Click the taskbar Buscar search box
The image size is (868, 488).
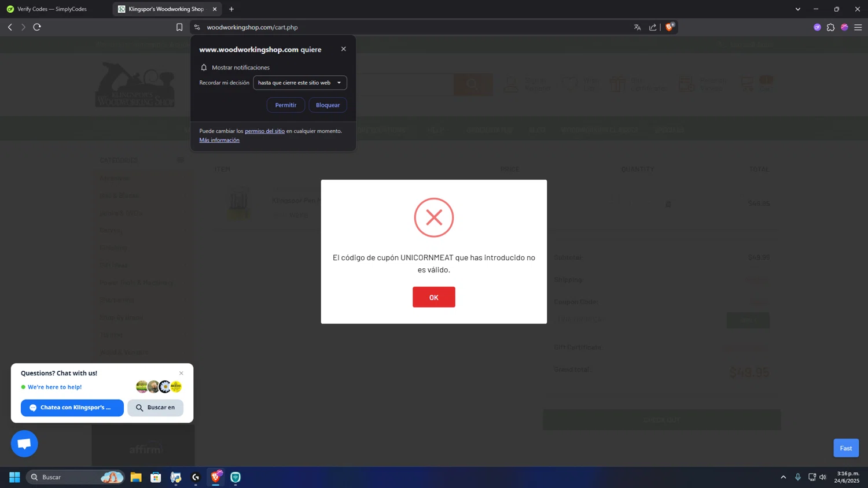75,477
